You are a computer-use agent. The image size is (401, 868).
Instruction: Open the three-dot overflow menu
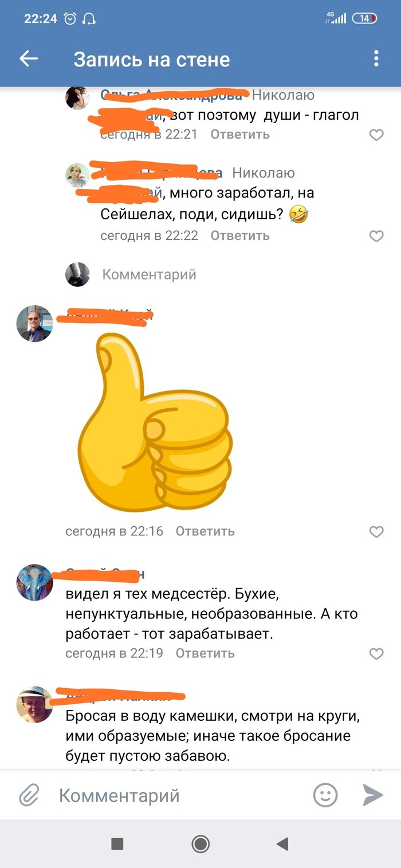click(x=376, y=59)
